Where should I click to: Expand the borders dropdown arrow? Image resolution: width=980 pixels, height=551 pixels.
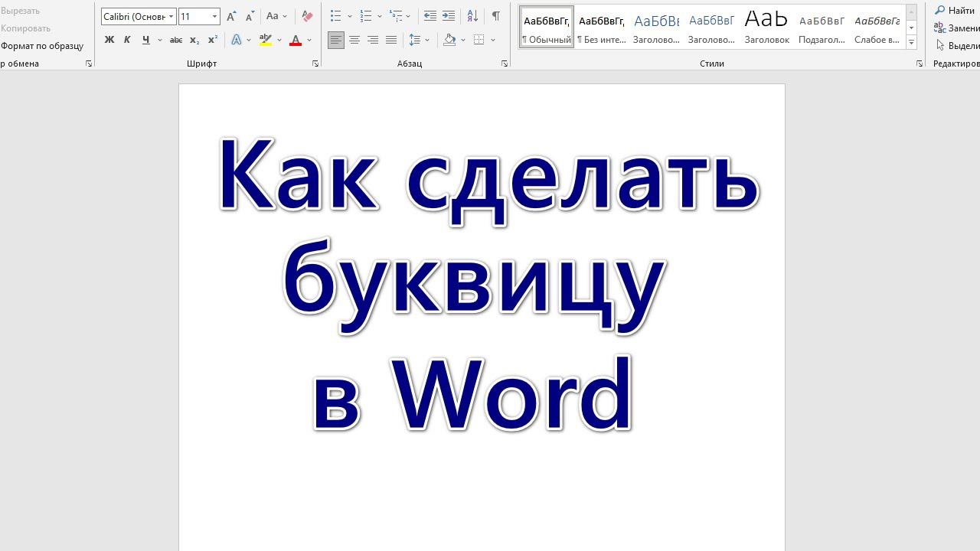click(x=493, y=40)
